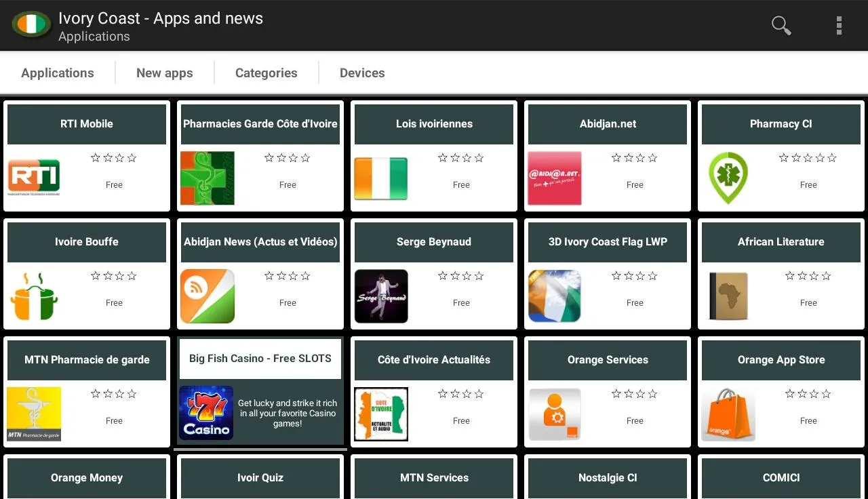Tap the star rating for Orange App Store

808,394
